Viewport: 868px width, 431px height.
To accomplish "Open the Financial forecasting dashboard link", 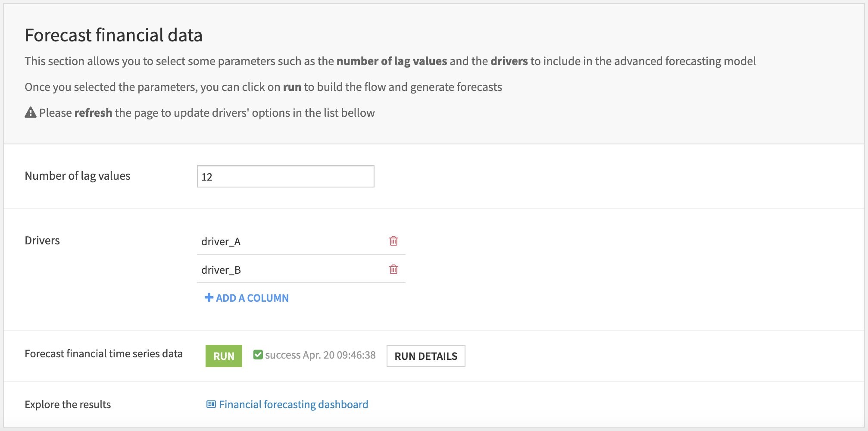I will 293,404.
